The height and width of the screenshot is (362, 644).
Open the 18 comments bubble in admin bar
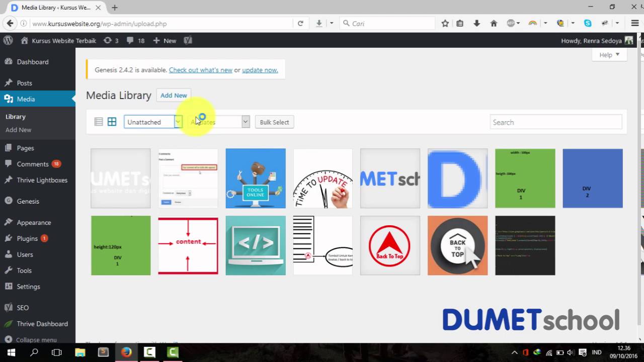point(136,41)
